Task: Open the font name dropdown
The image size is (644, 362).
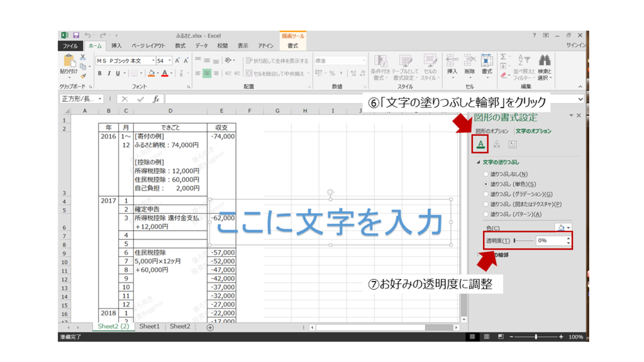Action: 153,61
